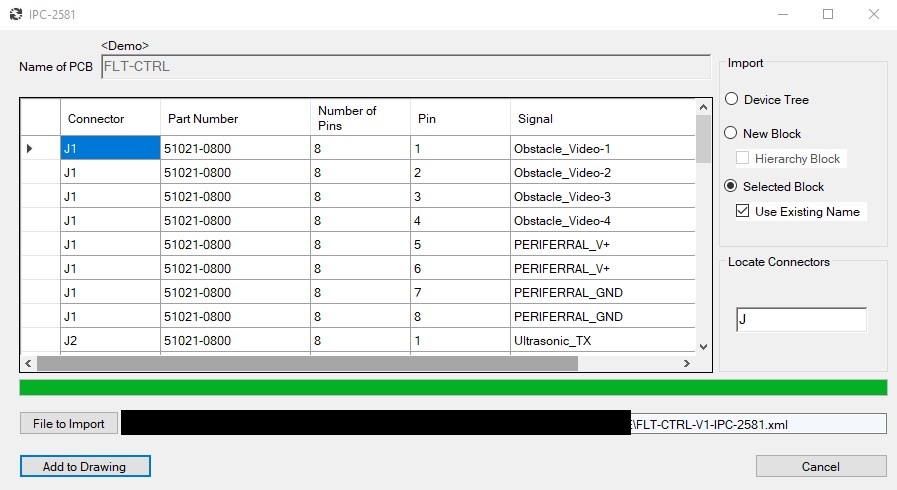
Task: Click the Locate Connectors text field
Action: (x=800, y=320)
